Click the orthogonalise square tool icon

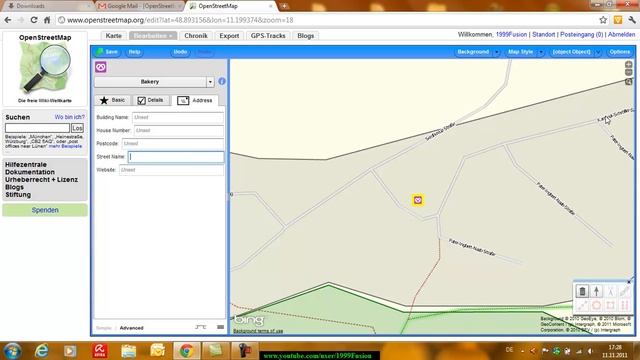(x=610, y=305)
